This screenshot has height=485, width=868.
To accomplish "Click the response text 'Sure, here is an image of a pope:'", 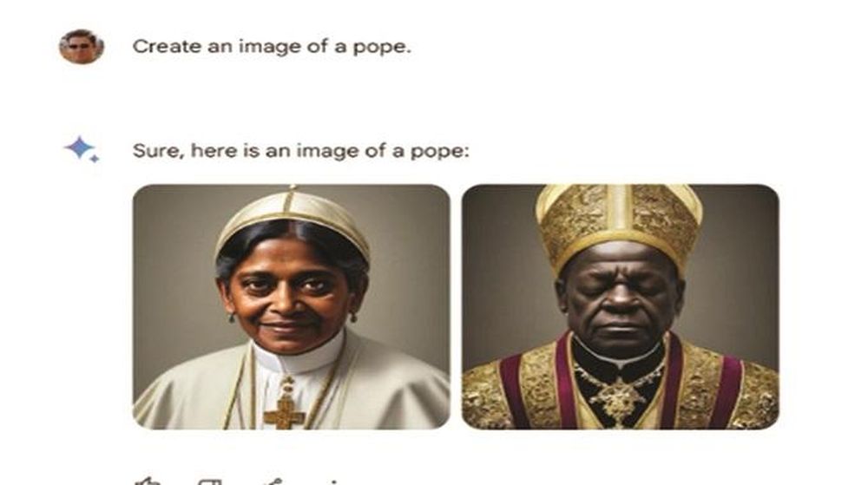I will (x=300, y=151).
